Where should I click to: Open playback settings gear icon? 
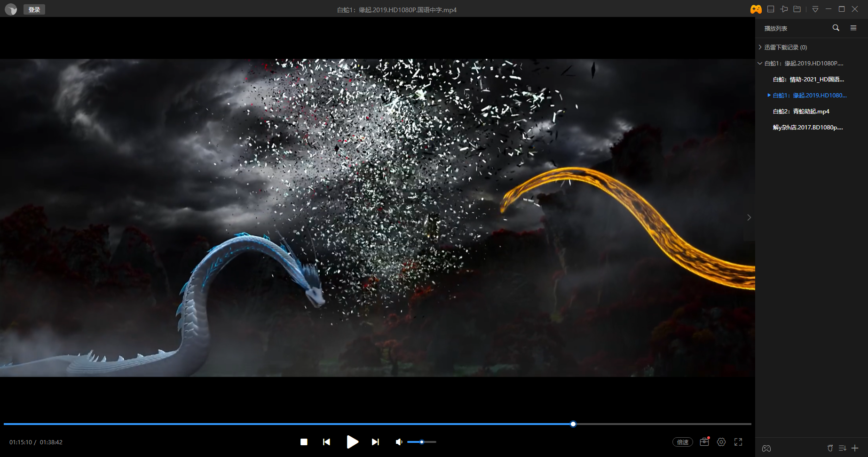721,442
